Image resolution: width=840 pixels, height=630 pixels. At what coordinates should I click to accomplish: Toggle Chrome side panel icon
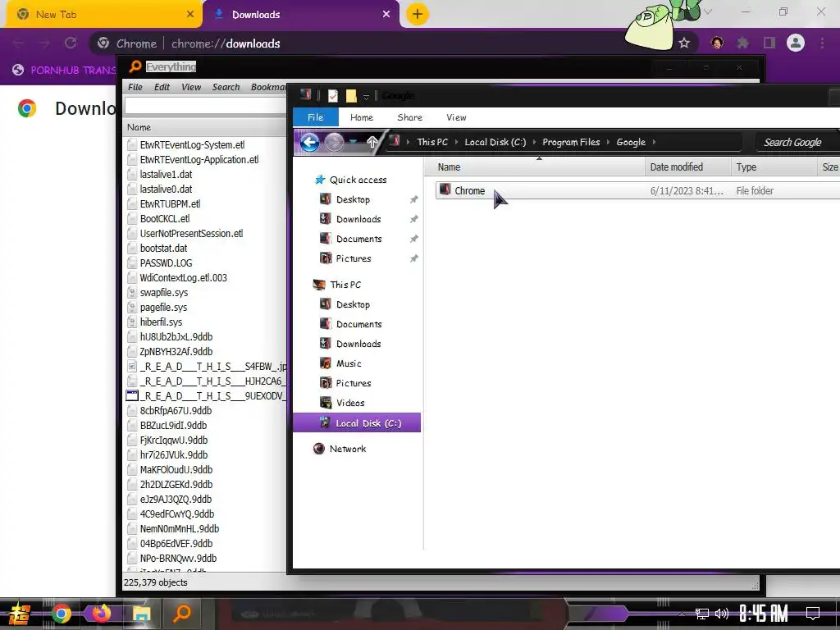pos(769,43)
